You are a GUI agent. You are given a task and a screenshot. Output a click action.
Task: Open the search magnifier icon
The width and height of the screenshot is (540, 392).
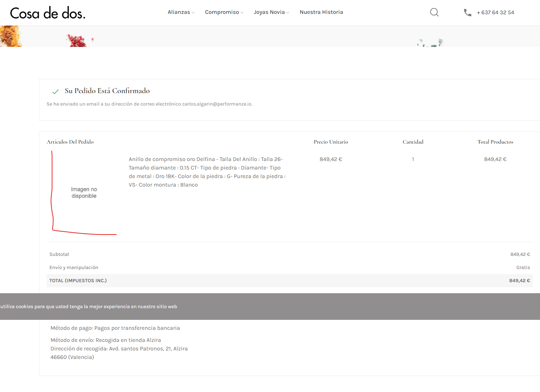point(434,12)
